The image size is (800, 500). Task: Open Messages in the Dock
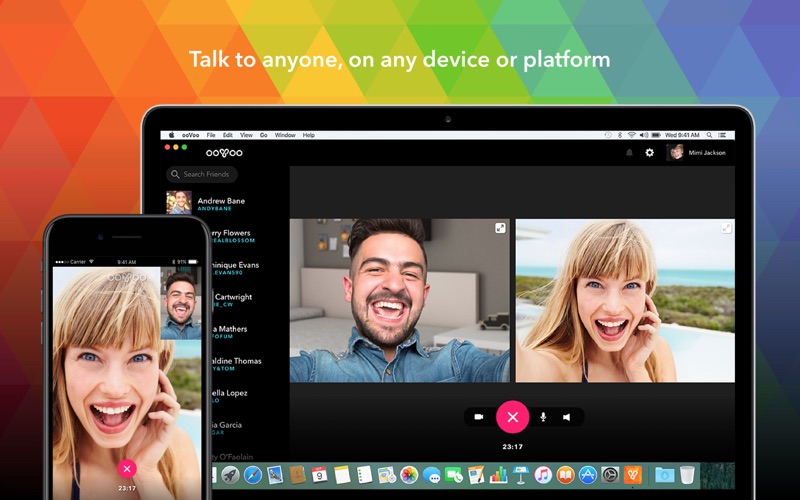[431, 476]
